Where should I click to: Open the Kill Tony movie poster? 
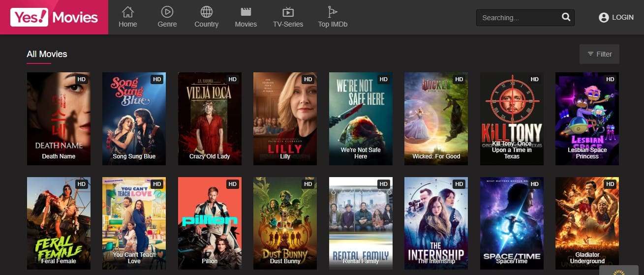[512, 119]
